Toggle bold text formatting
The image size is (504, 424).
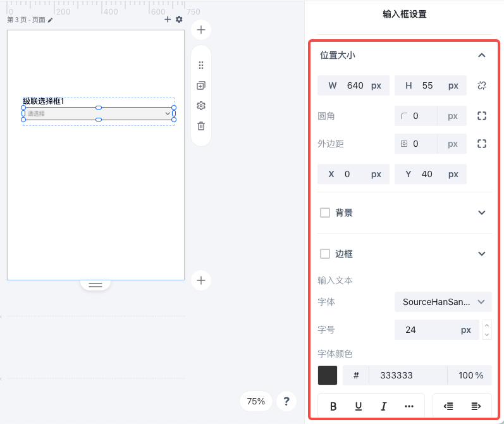(x=333, y=406)
